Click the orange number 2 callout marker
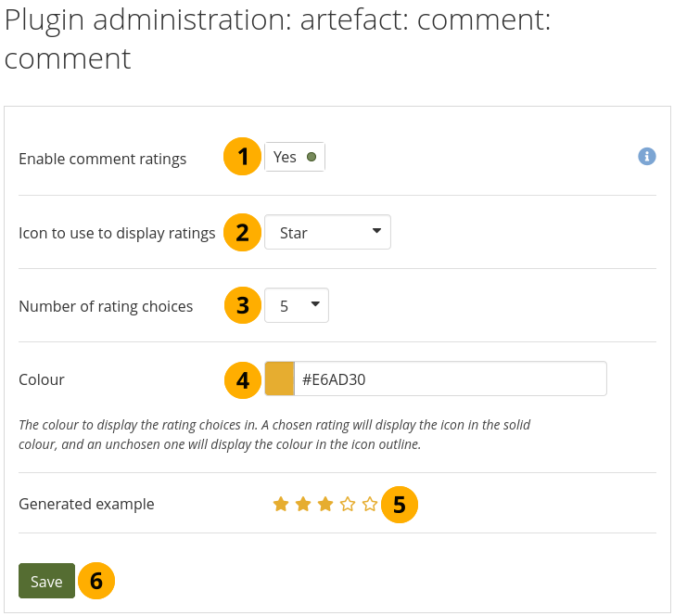Image resolution: width=674 pixels, height=616 pixels. (243, 232)
